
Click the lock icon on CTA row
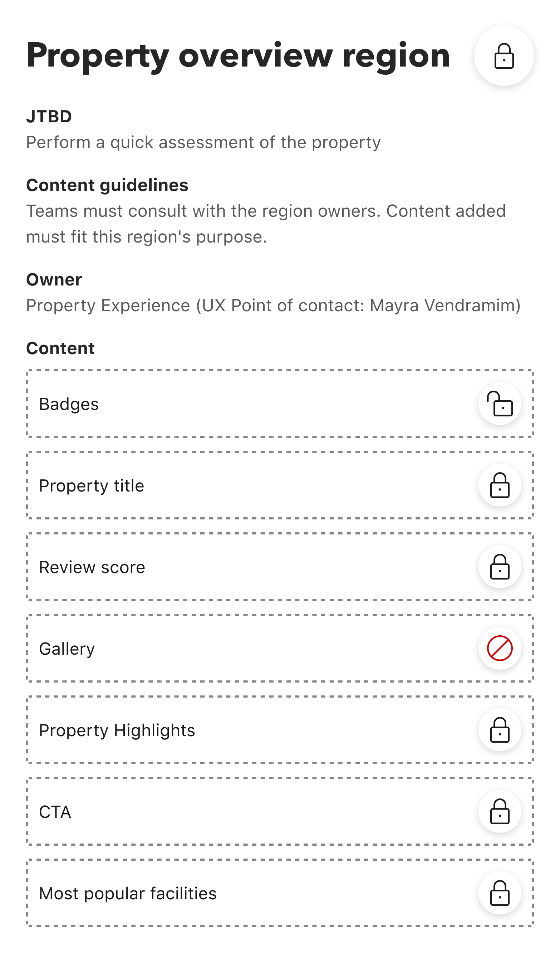coord(500,812)
